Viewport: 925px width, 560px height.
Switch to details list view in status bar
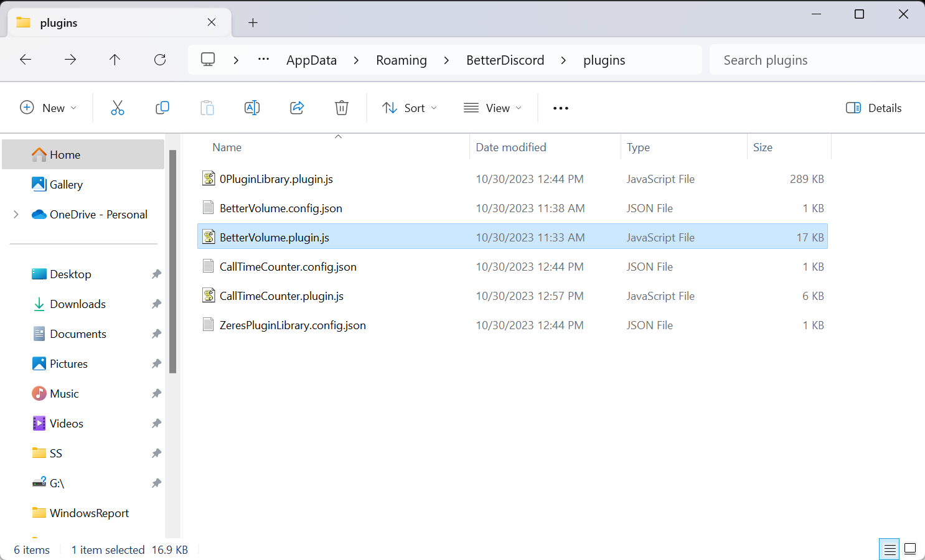(x=890, y=549)
